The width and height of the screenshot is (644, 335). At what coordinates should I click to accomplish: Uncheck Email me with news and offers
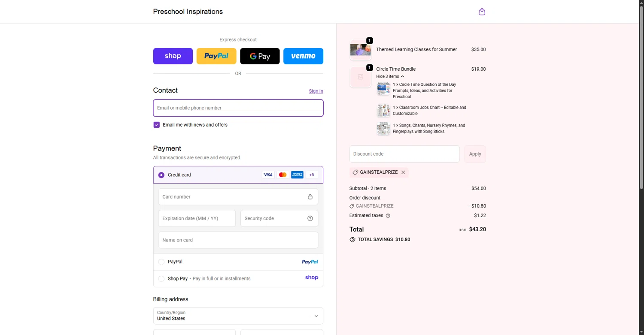157,125
